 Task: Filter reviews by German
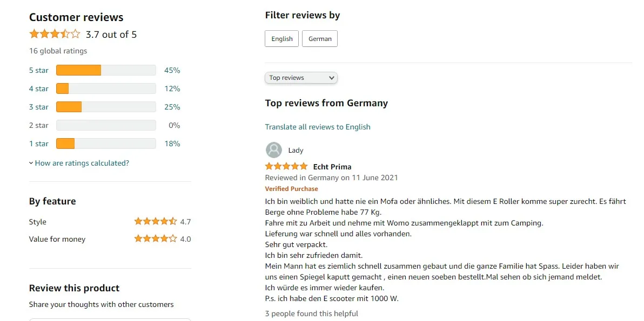pos(320,39)
